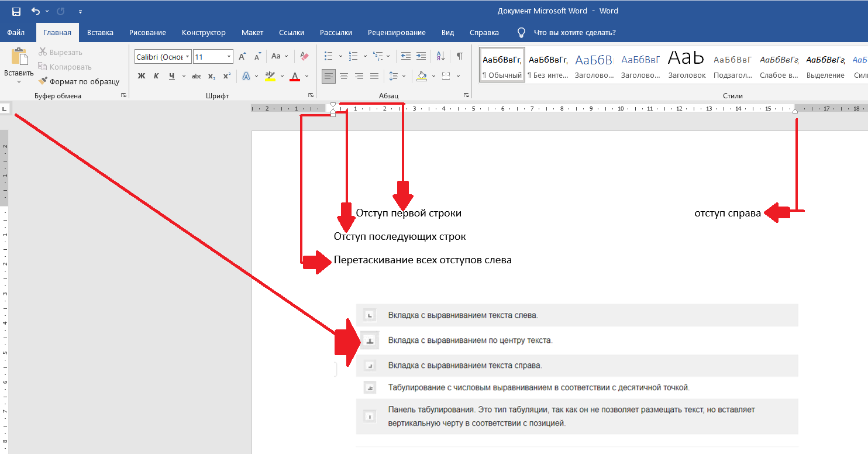Expand the Вставить paste options arrow
Screen dimensions: 868x454
[x=19, y=82]
